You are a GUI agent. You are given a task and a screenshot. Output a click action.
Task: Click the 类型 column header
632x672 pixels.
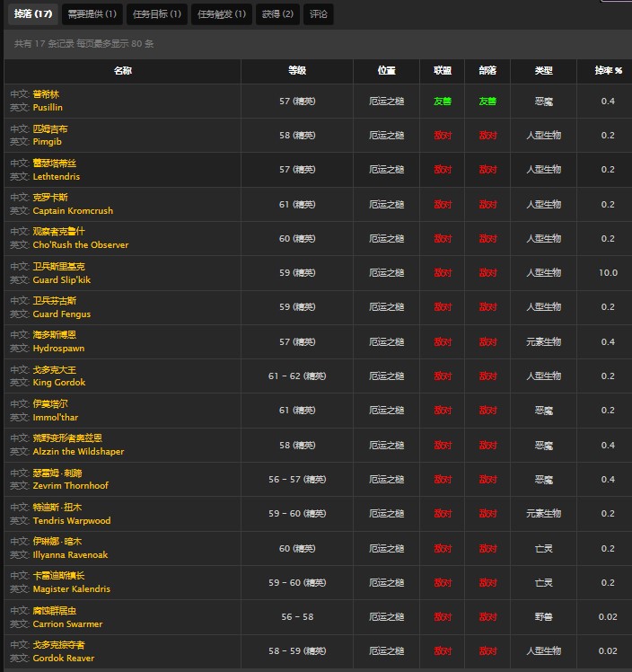tap(543, 71)
